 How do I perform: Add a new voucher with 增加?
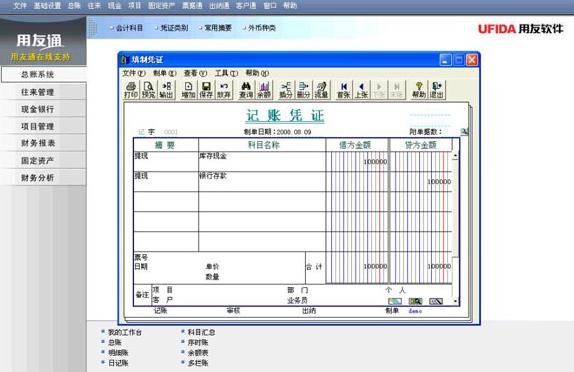(189, 90)
